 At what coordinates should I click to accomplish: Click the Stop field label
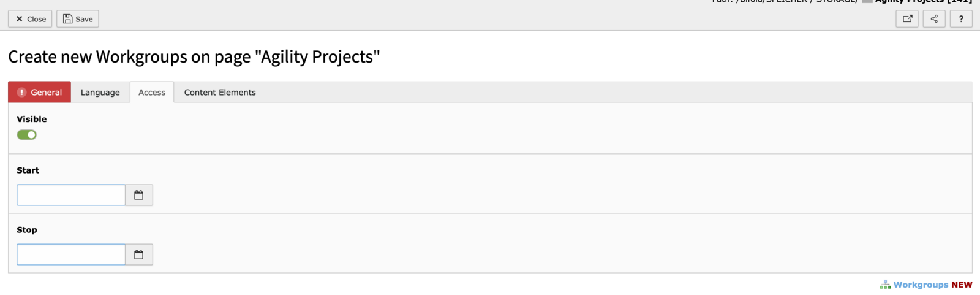[27, 230]
